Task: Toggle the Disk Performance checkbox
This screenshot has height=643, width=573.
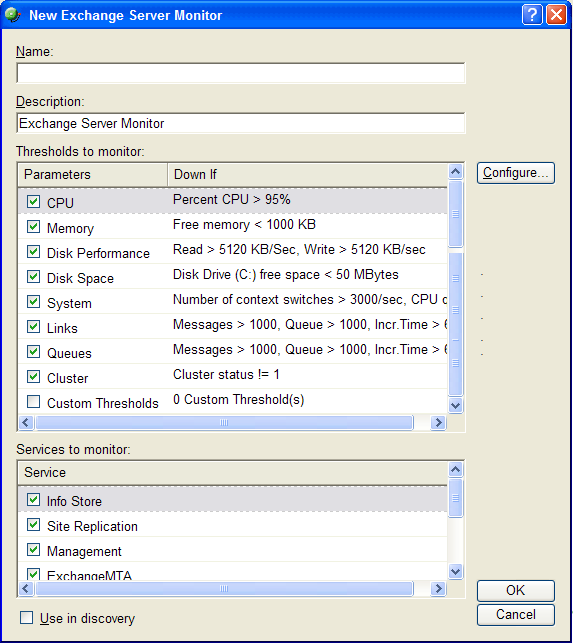Action: [x=33, y=251]
